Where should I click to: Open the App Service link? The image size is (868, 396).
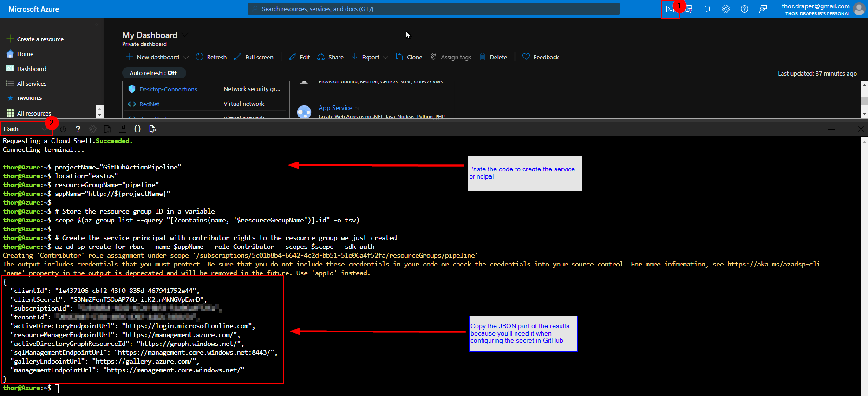point(335,108)
